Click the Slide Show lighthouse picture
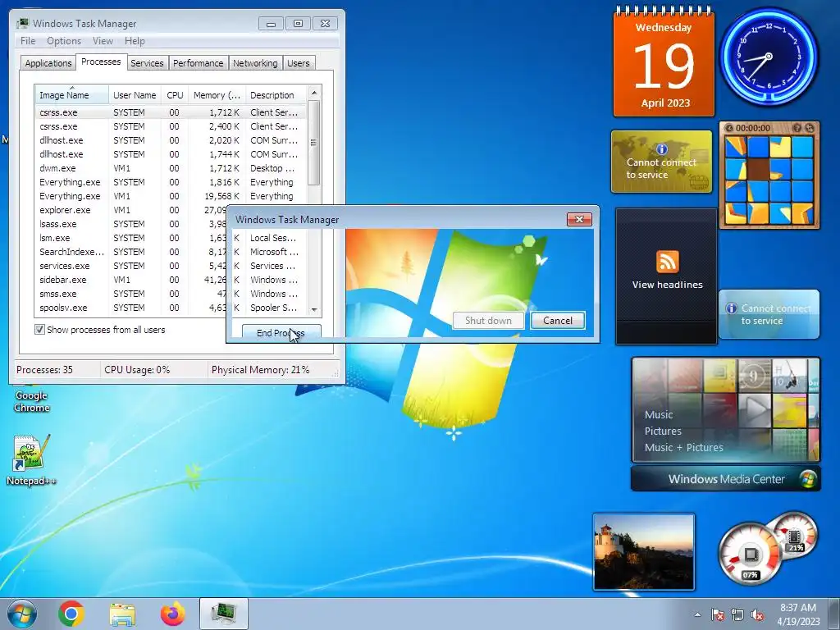This screenshot has width=840, height=630. coord(643,551)
